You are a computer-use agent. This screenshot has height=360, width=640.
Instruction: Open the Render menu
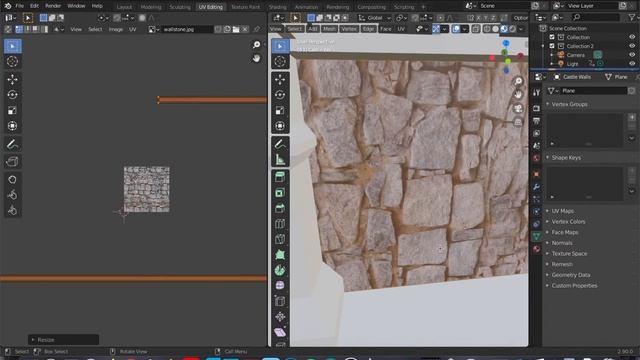tap(53, 6)
